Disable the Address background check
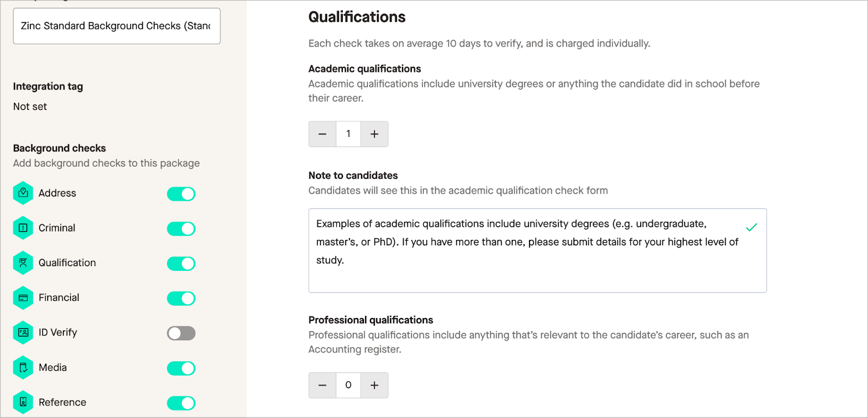Image resolution: width=868 pixels, height=418 pixels. [x=181, y=193]
